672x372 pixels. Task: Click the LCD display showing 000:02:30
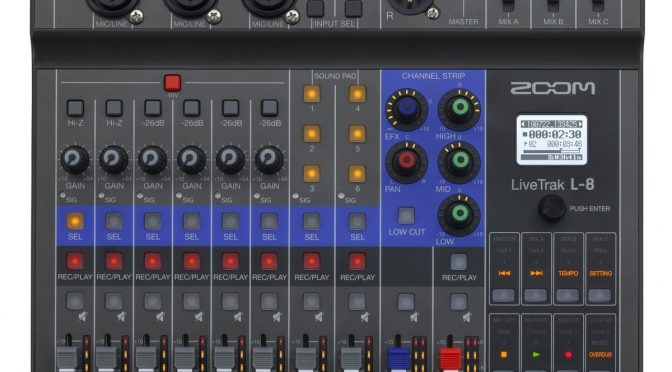pos(552,140)
